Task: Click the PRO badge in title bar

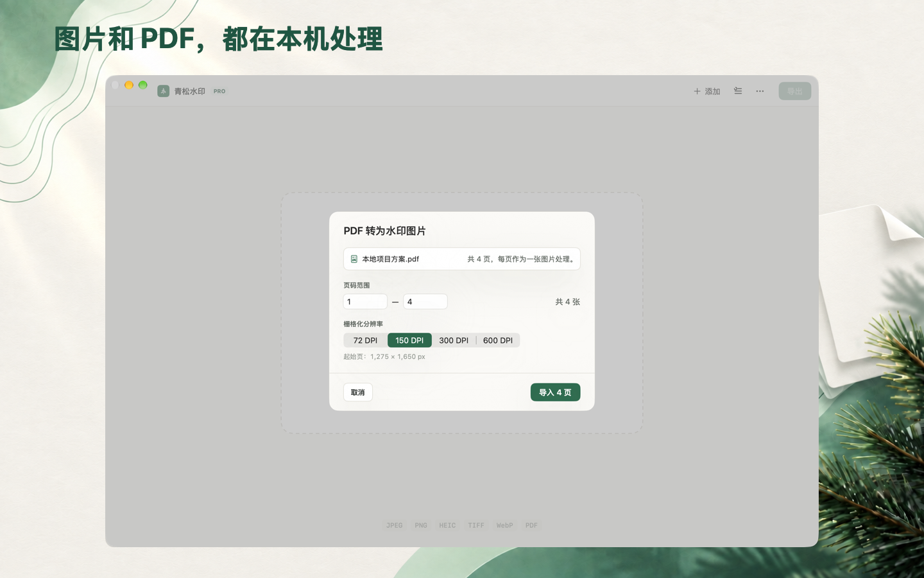Action: 219,91
